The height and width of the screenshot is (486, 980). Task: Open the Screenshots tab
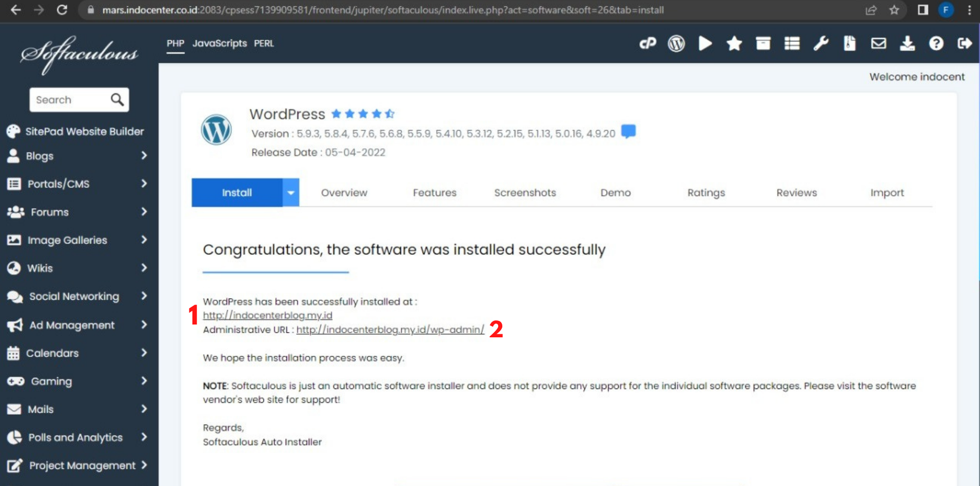pos(525,193)
